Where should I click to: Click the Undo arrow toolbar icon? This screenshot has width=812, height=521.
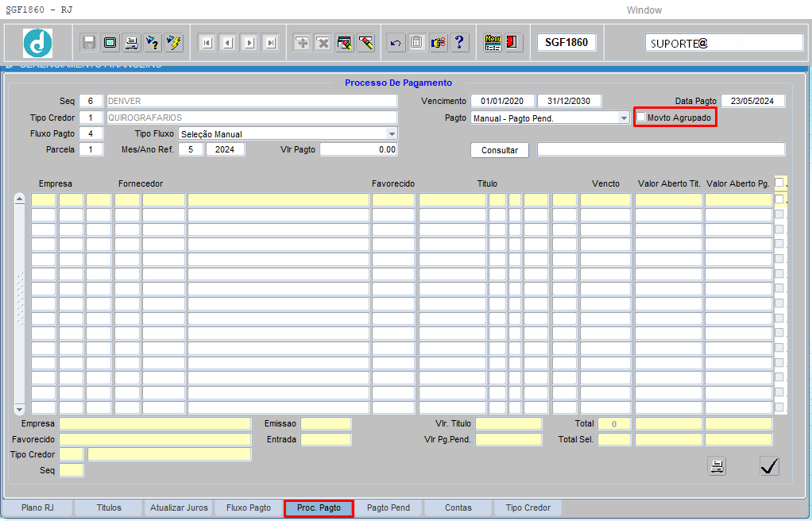(396, 43)
